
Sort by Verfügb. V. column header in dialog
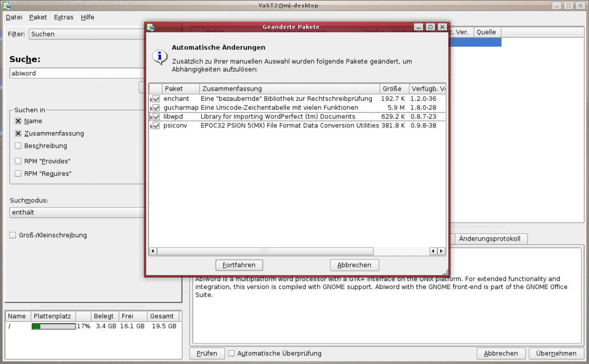pos(427,89)
